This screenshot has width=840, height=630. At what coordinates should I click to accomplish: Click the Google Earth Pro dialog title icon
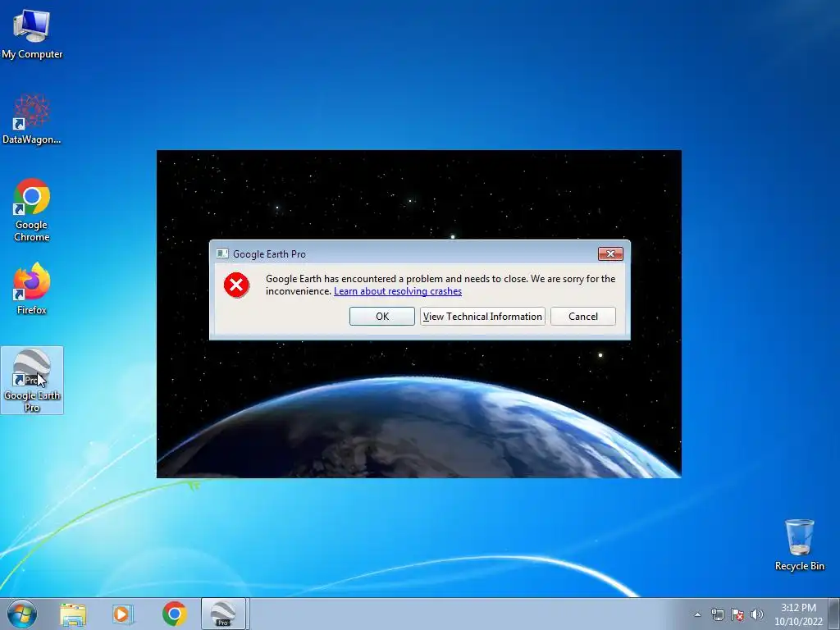coord(221,254)
